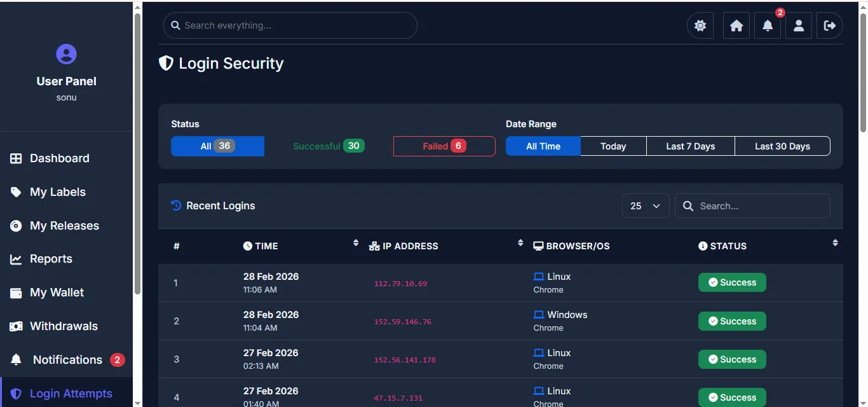This screenshot has height=407, width=868.
Task: Click the Recent Logins search field
Action: click(752, 206)
